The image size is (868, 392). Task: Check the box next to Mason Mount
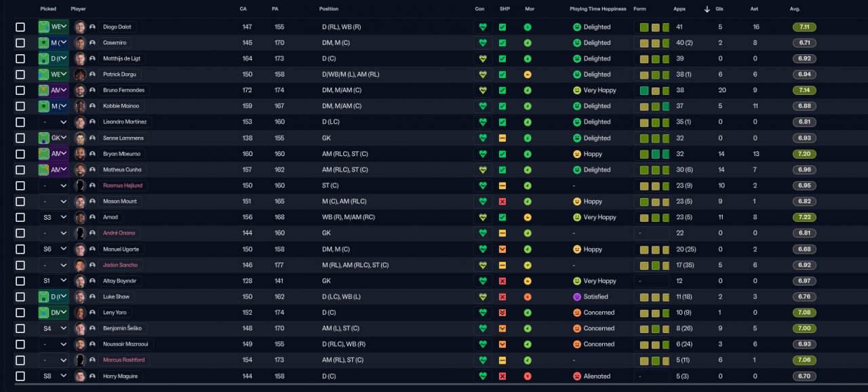[x=20, y=201]
